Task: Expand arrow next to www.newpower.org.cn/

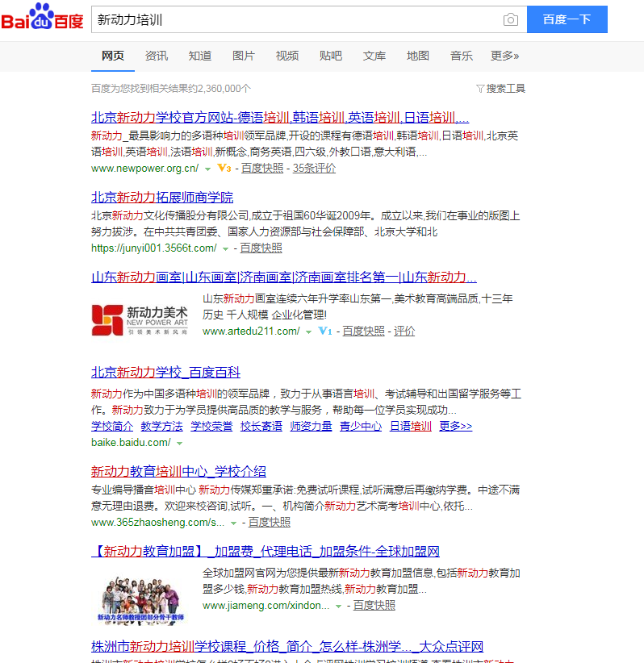Action: point(207,169)
